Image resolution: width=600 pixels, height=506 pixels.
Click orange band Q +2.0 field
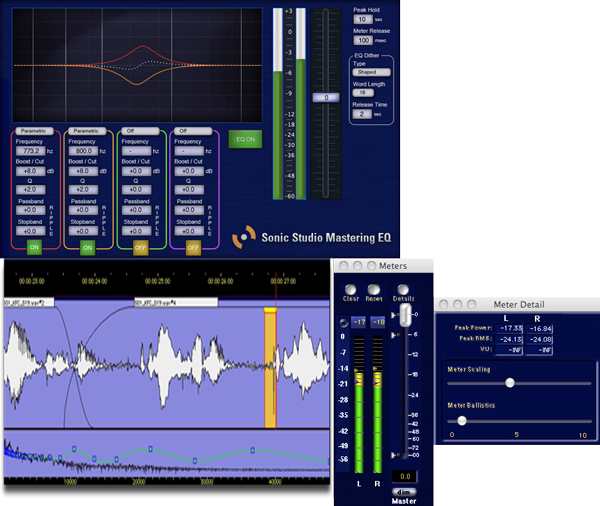click(83, 189)
